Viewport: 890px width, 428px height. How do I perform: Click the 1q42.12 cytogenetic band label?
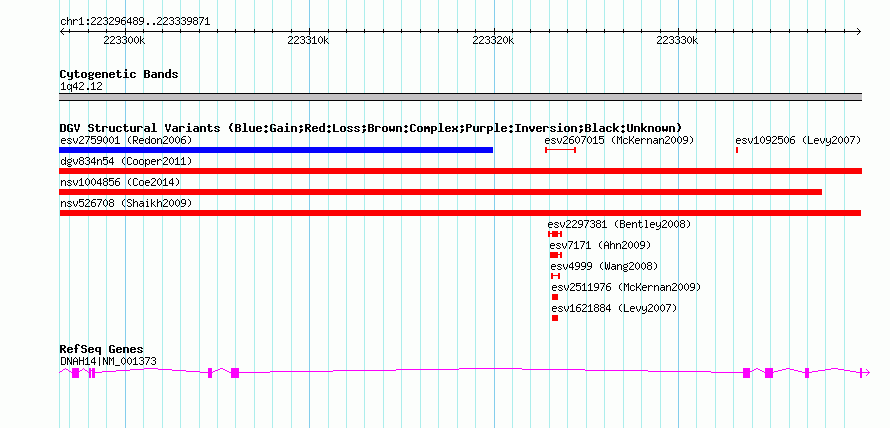[x=81, y=87]
